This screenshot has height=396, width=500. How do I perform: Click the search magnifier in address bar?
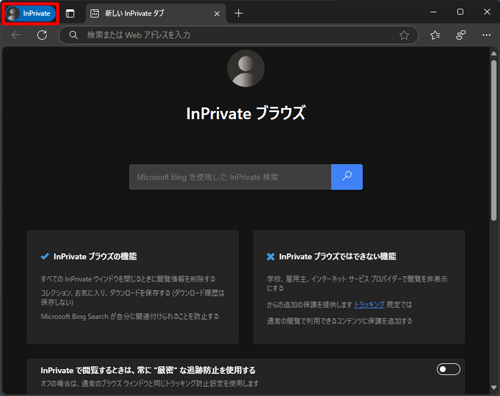tap(73, 35)
